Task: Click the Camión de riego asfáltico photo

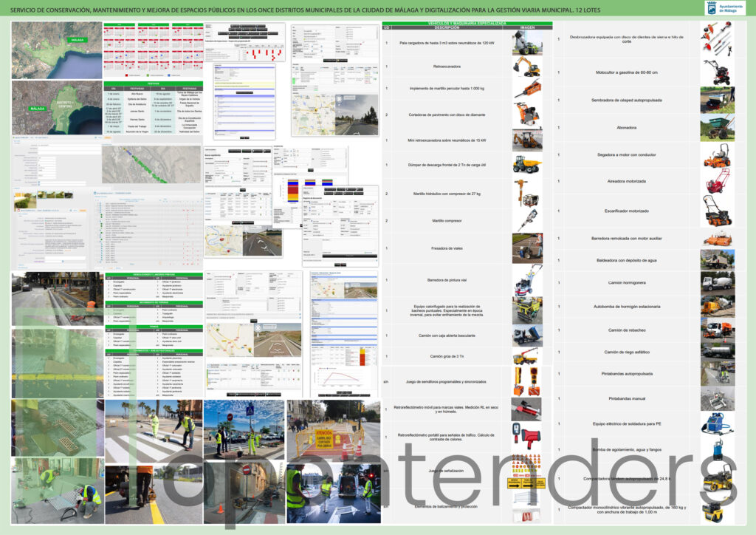Action: point(718,352)
